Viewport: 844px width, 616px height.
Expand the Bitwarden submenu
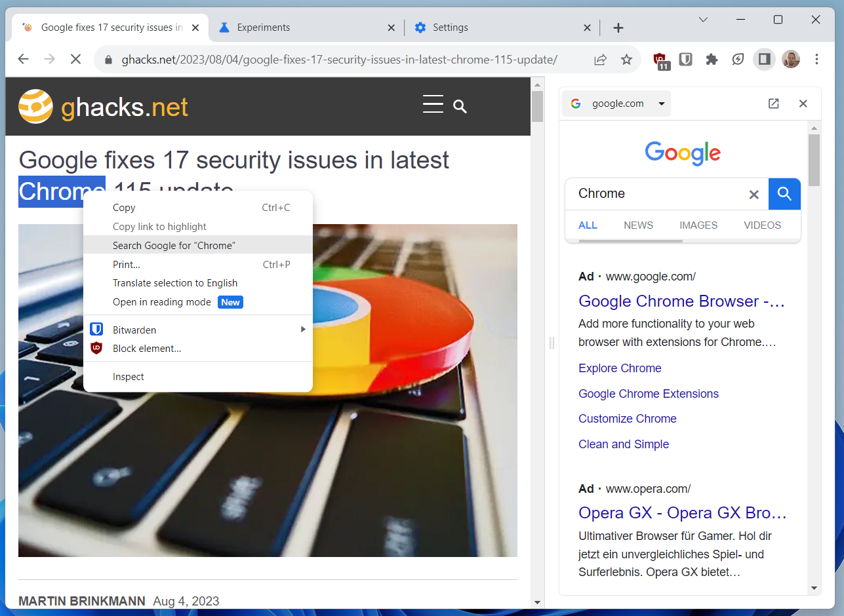point(198,330)
